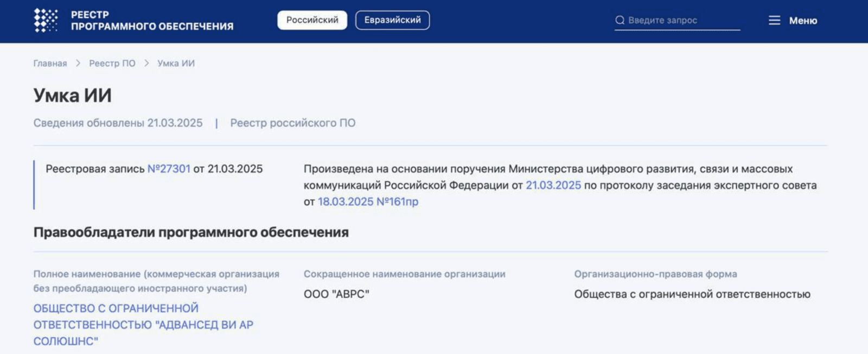Switch to the Евразийский registry tab
868x354 pixels.
coord(392,20)
